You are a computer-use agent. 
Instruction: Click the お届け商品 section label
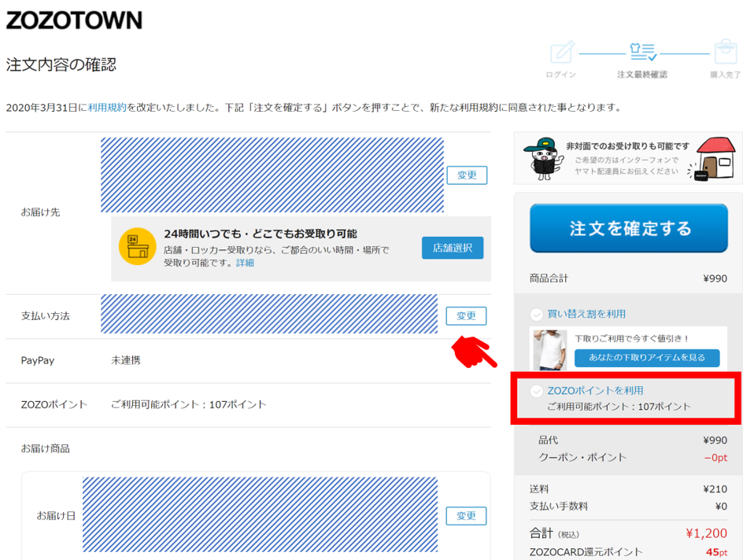point(45,448)
